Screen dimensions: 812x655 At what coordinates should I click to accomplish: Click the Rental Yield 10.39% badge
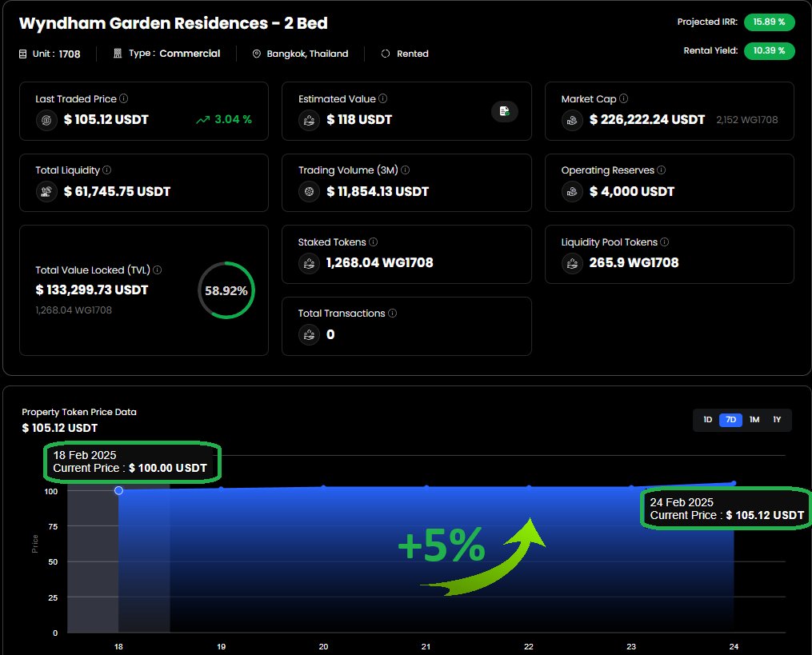[x=769, y=50]
